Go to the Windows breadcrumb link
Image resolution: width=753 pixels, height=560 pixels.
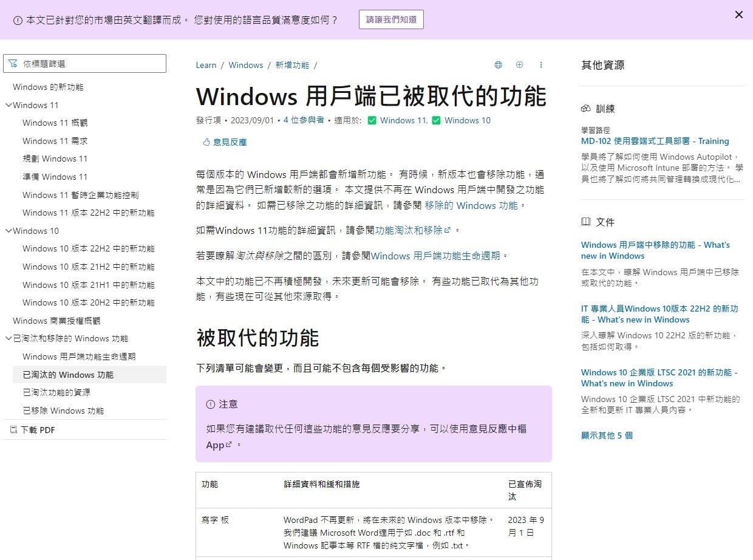pos(246,65)
